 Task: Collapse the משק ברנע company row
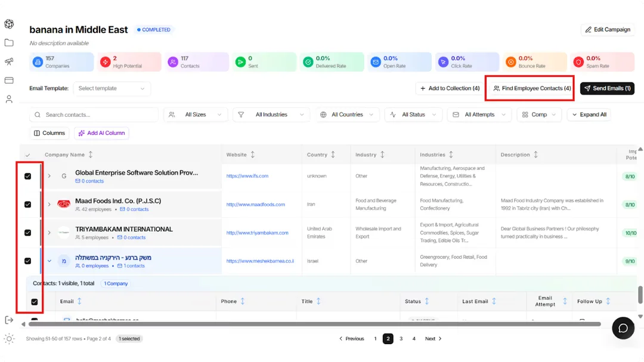pos(50,261)
